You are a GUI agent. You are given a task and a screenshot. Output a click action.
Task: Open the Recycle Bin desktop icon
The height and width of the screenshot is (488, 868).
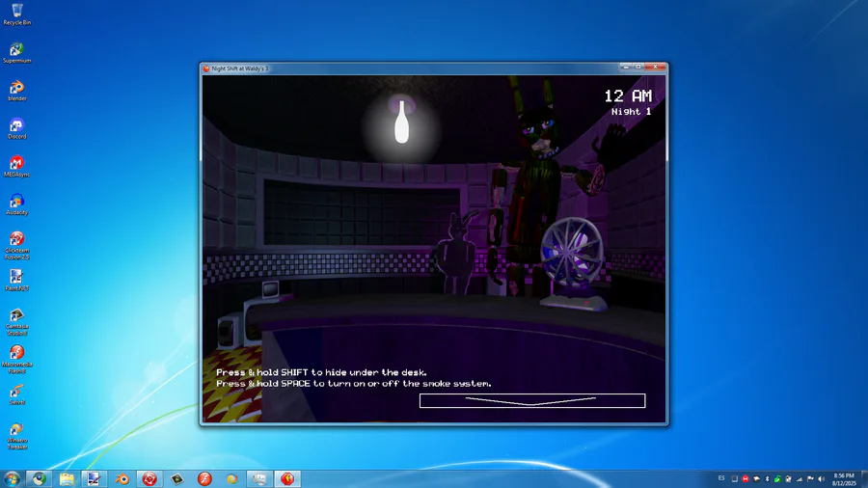tap(17, 14)
